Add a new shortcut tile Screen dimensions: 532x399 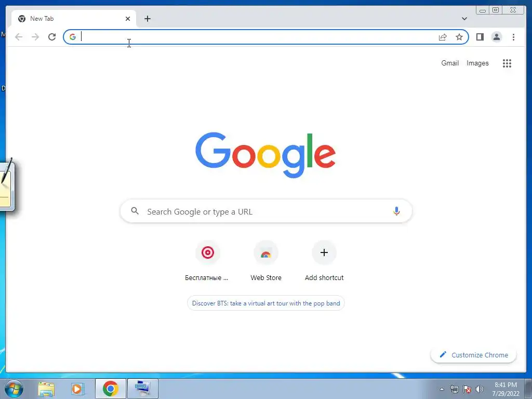pyautogui.click(x=324, y=261)
